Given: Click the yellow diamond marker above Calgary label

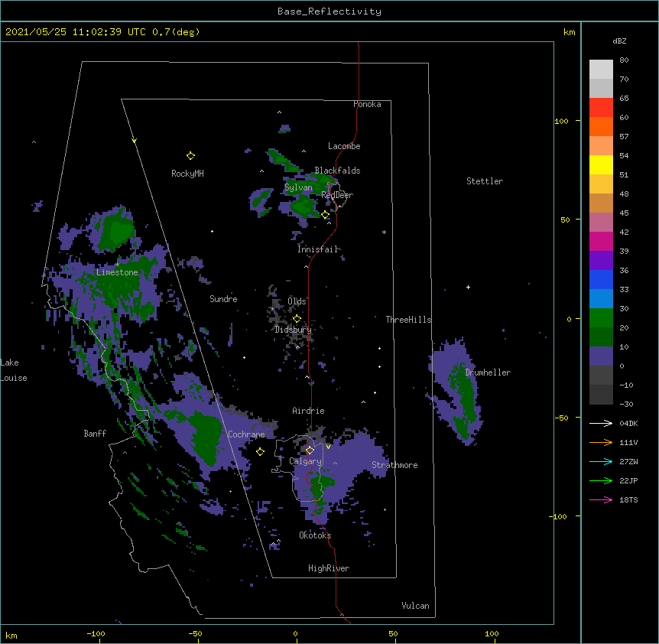Looking at the screenshot, I should pos(310,450).
